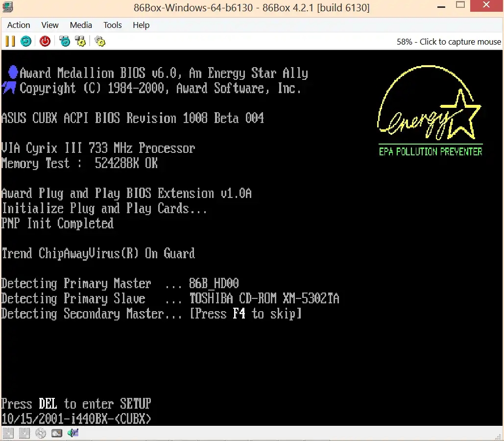Image resolution: width=504 pixels, height=441 pixels.
Task: Open the CD-ROM drive status icon
Action: coord(41,433)
